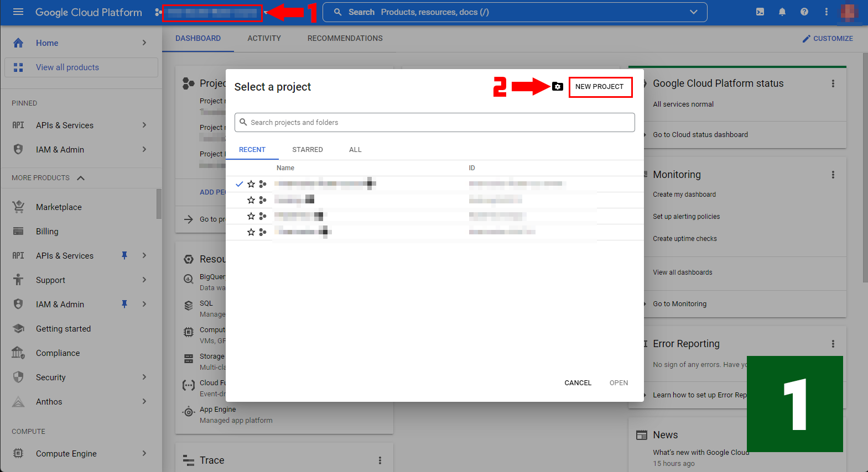The image size is (868, 472).
Task: Switch to the Activity tab
Action: [x=264, y=38]
